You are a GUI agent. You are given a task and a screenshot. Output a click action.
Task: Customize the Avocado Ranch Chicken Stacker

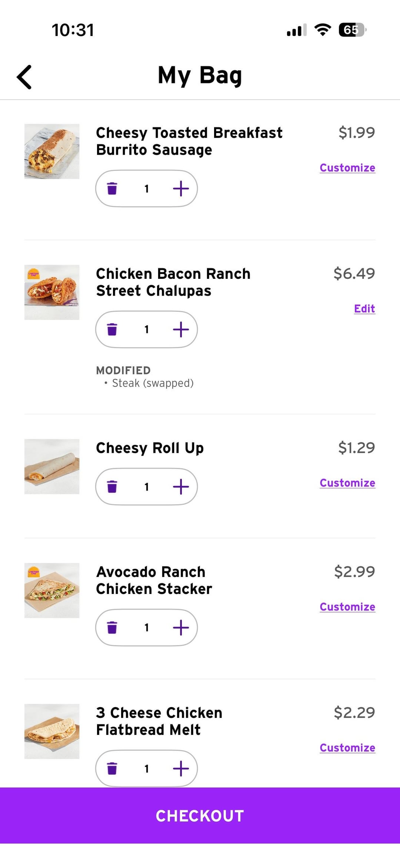(x=347, y=607)
